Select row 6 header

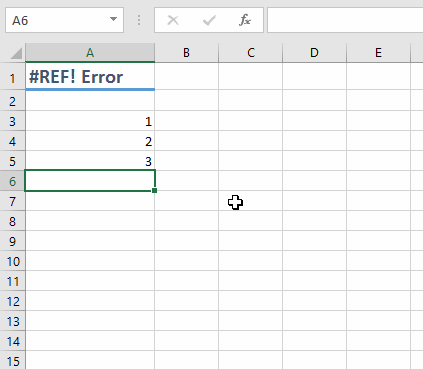click(13, 181)
